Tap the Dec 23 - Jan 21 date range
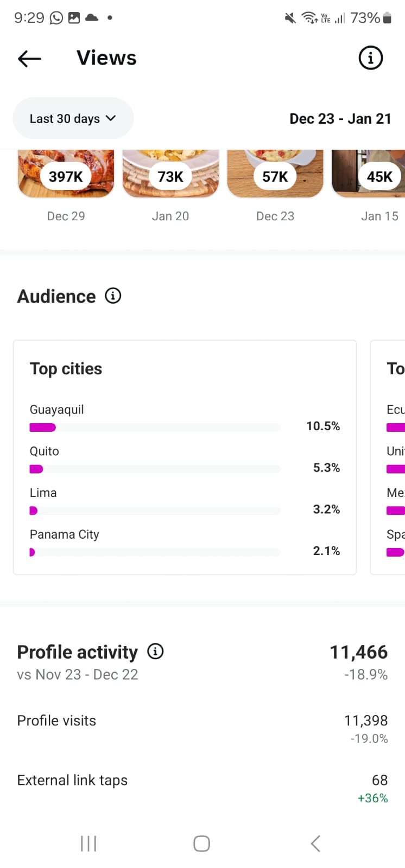The width and height of the screenshot is (405, 868). tap(340, 118)
